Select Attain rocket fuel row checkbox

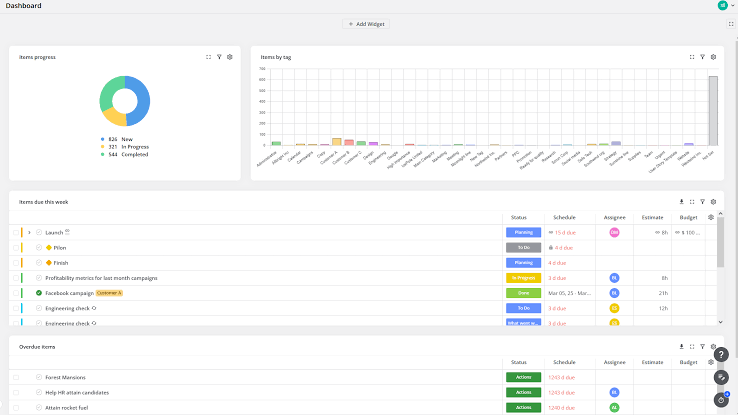click(16, 408)
